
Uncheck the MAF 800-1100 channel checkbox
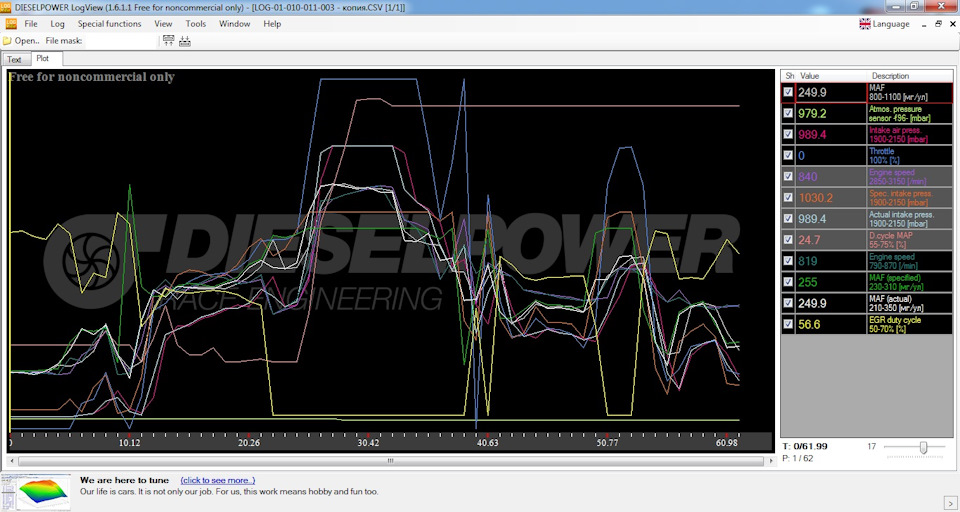[789, 92]
